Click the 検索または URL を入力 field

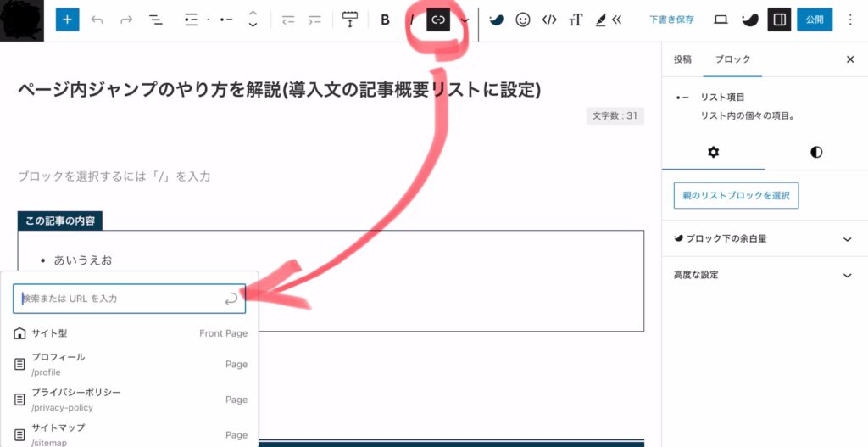(x=119, y=299)
